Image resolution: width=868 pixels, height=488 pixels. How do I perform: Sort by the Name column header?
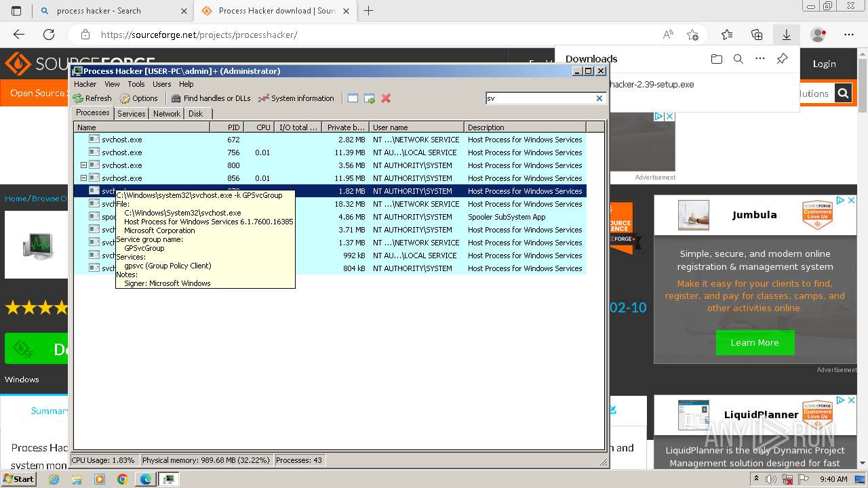pos(142,127)
